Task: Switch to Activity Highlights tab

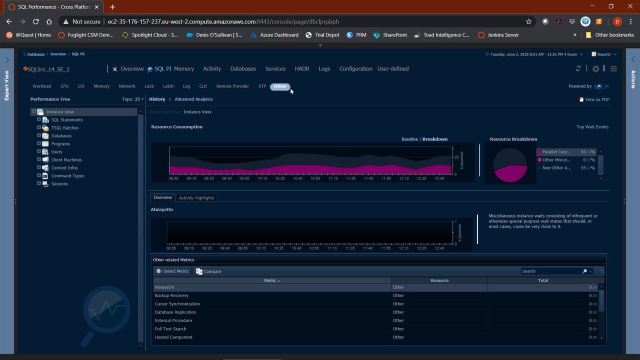Action: pyautogui.click(x=196, y=198)
